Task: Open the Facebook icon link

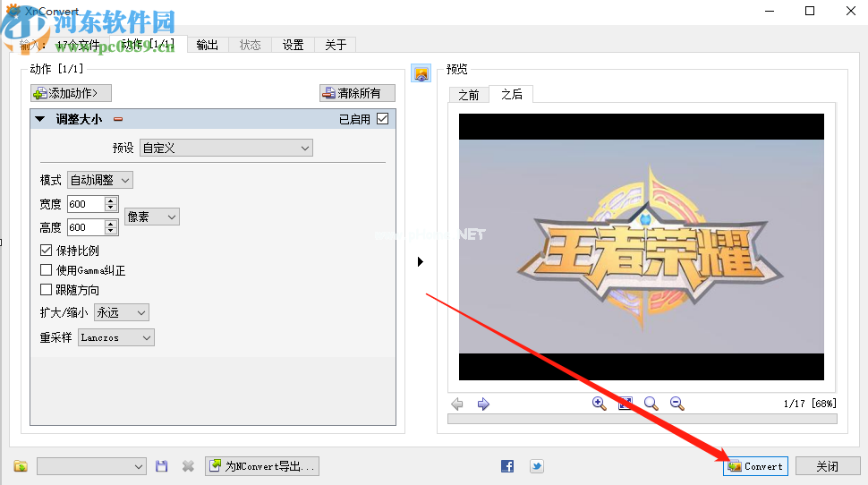Action: 507,466
